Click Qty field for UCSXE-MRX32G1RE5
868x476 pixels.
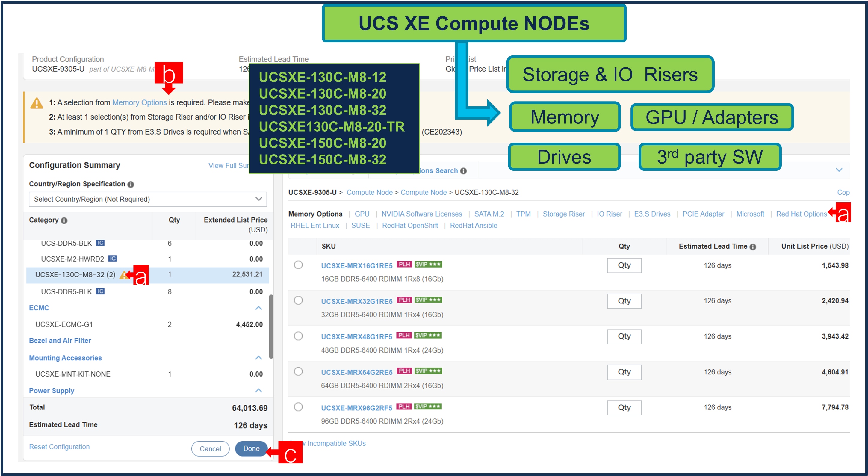pyautogui.click(x=624, y=301)
